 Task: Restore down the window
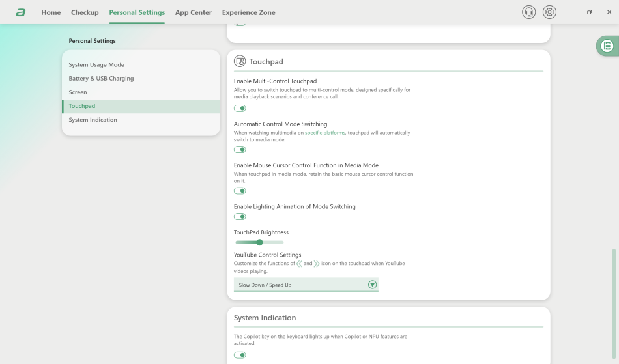(x=590, y=12)
